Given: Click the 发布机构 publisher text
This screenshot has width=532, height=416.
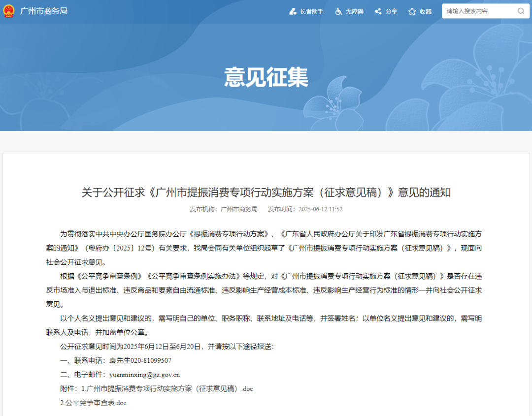Looking at the screenshot, I should tap(224, 209).
